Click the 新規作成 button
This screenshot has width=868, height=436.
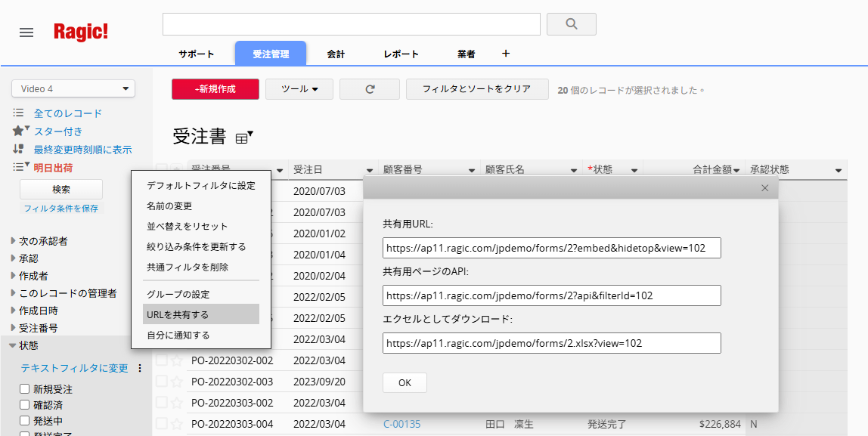(x=215, y=89)
